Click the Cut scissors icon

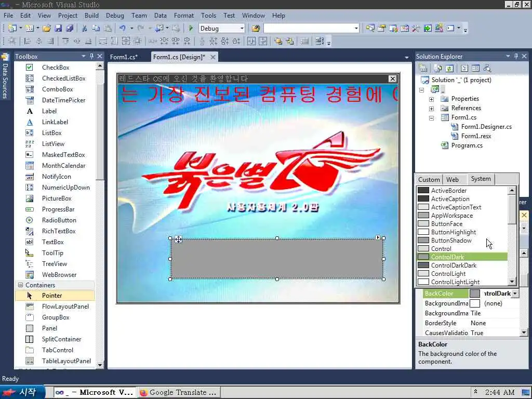tap(85, 29)
